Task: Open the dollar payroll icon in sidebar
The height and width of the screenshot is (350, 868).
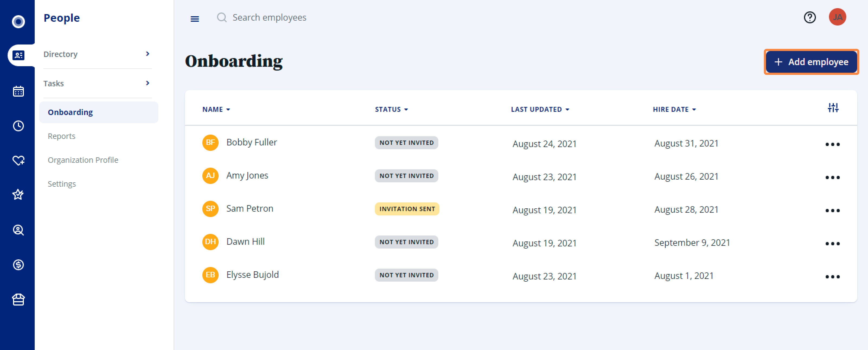Action: point(18,265)
